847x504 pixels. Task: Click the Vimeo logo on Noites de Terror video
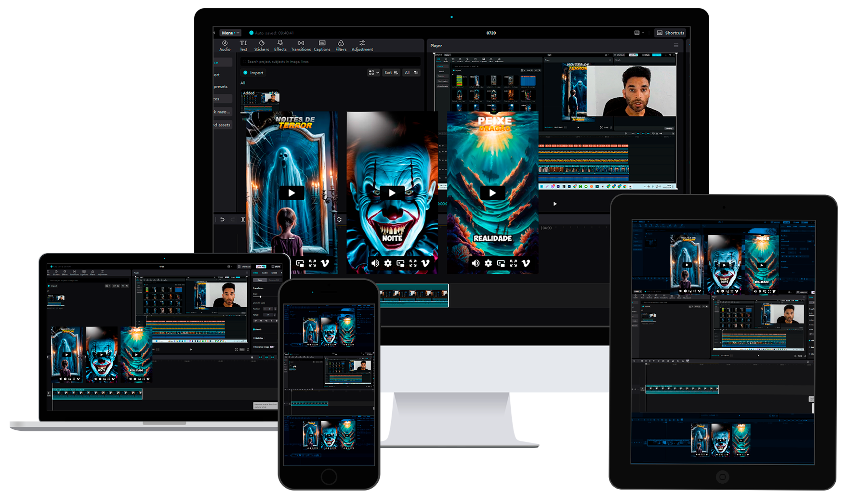point(325,263)
